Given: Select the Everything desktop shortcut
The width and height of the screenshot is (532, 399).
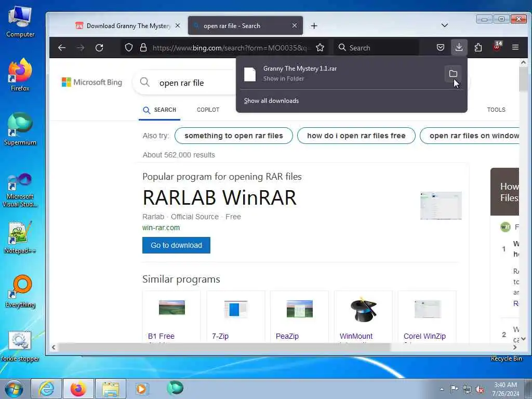Looking at the screenshot, I should tap(20, 291).
